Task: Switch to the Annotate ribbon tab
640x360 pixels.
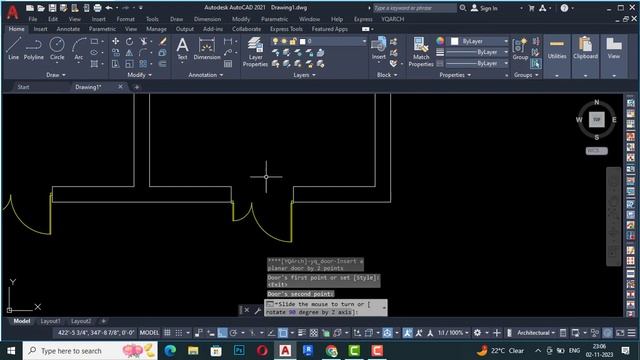Action: pos(68,29)
